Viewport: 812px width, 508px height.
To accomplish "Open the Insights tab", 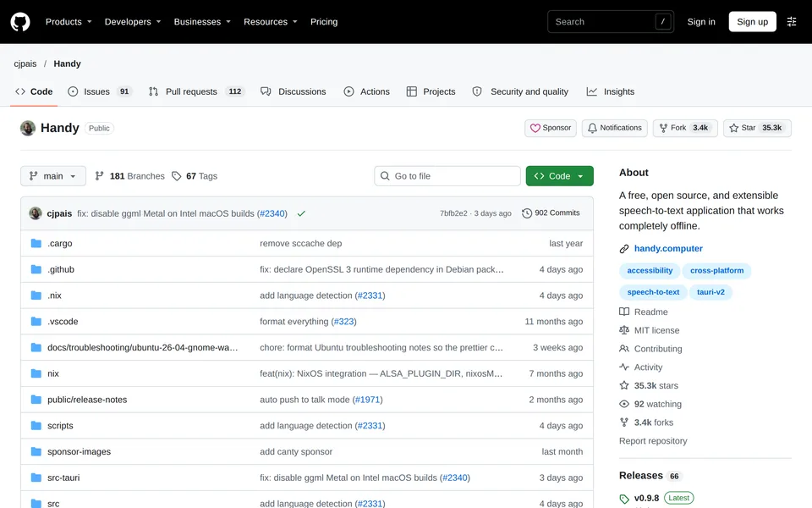I will 610,91.
